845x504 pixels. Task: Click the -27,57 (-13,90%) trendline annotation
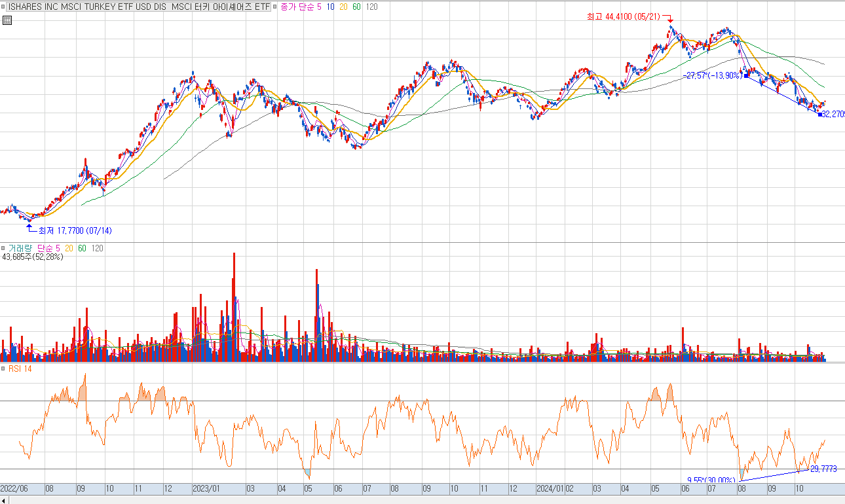[x=712, y=76]
